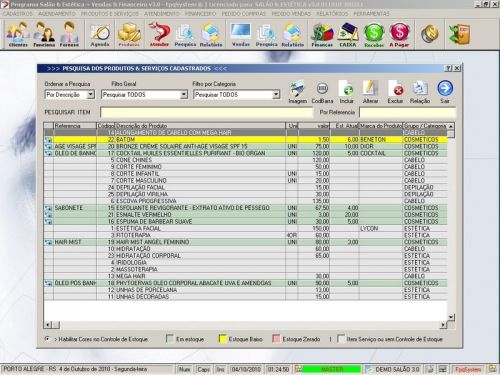Open the FERRAMENTAS menu
The image size is (500, 375).
pyautogui.click(x=371, y=14)
